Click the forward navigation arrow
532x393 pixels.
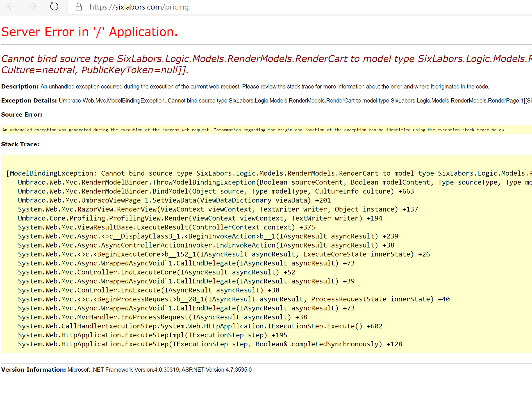(x=32, y=7)
